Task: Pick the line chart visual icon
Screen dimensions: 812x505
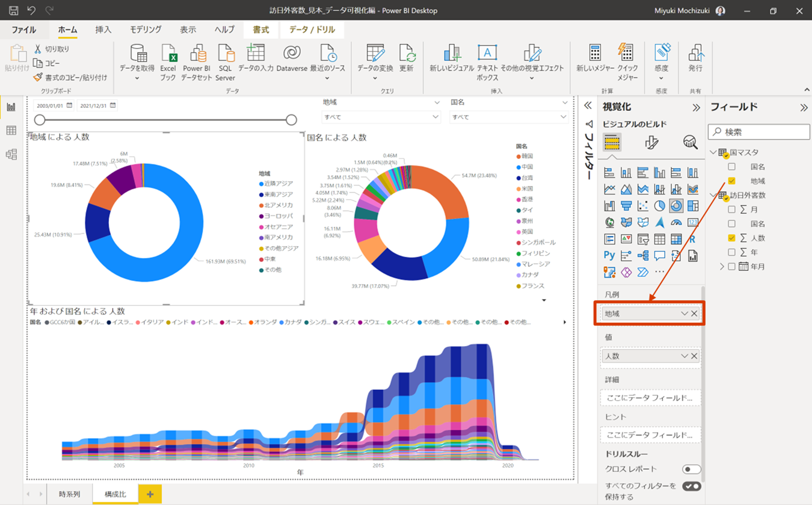Action: 609,189
